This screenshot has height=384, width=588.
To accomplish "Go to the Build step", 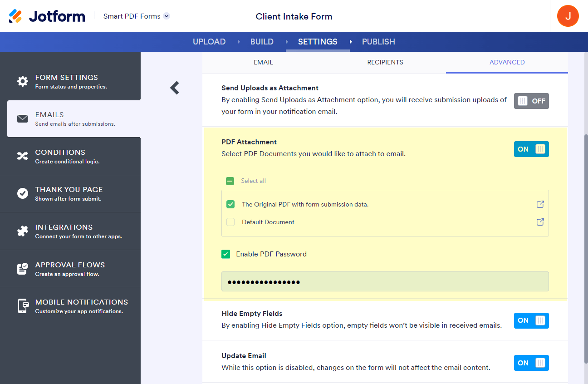I will (x=262, y=42).
